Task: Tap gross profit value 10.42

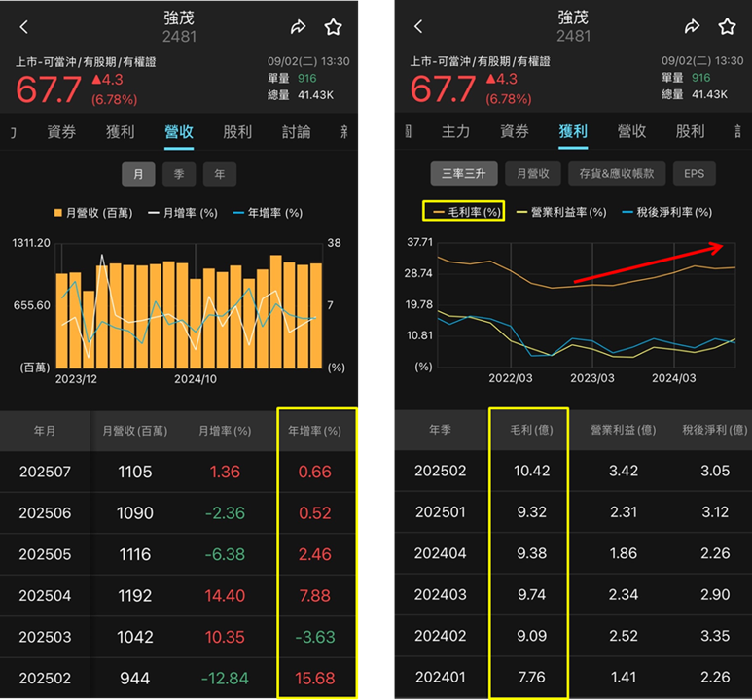Action: pyautogui.click(x=531, y=471)
